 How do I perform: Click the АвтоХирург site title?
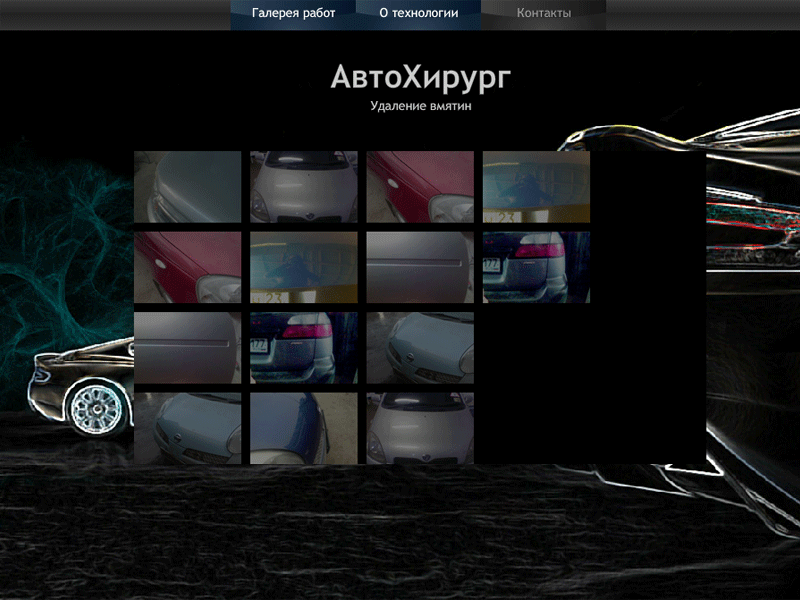tap(420, 78)
